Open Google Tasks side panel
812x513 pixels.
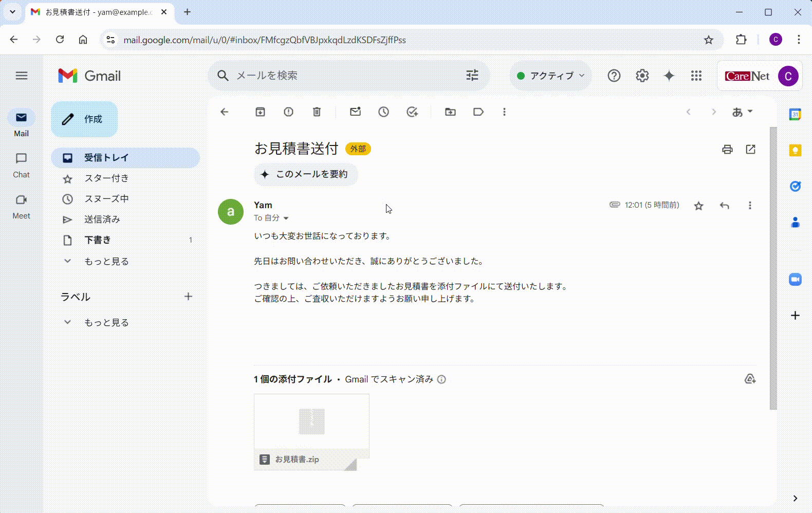795,186
